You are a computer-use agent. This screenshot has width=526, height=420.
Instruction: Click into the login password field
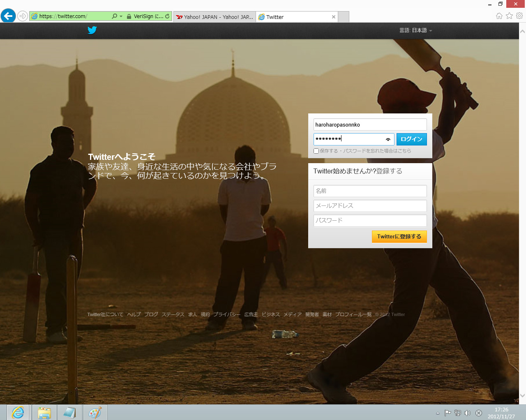coord(349,139)
